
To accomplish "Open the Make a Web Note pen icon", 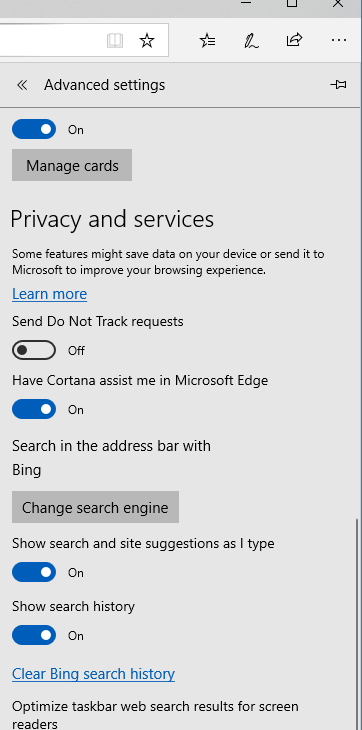I will [251, 41].
